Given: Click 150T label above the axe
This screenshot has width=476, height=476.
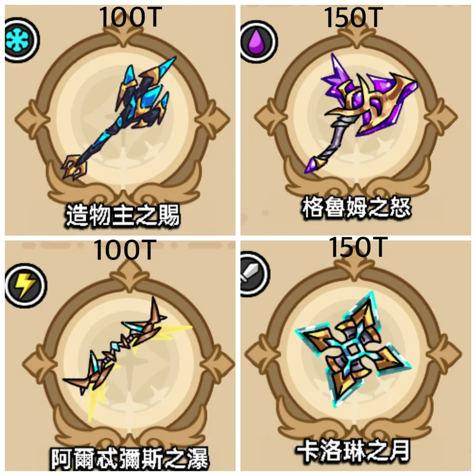Looking at the screenshot, I should tap(353, 17).
